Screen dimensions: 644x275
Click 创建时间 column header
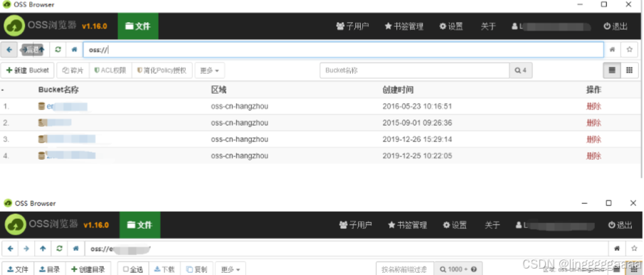pyautogui.click(x=398, y=90)
